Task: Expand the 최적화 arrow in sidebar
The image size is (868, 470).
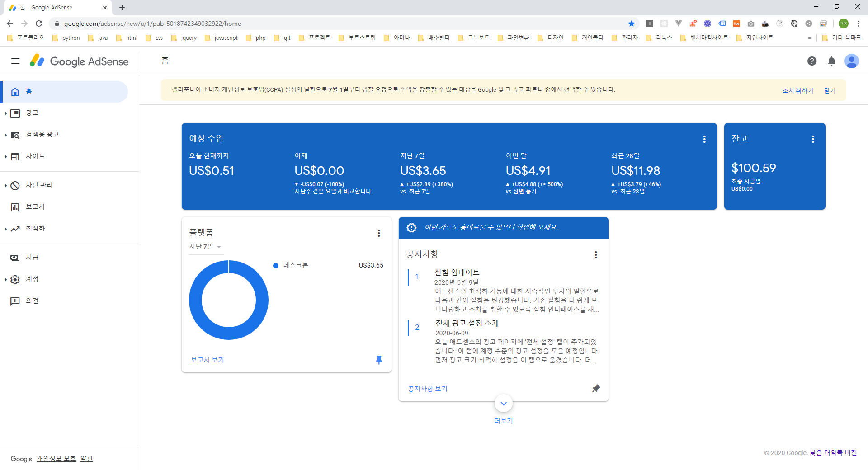Action: [x=5, y=229]
